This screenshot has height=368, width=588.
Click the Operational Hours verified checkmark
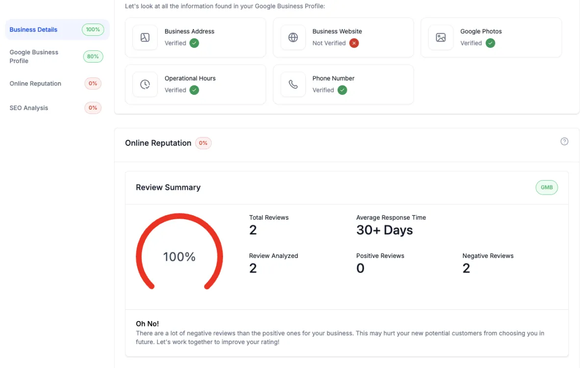195,90
